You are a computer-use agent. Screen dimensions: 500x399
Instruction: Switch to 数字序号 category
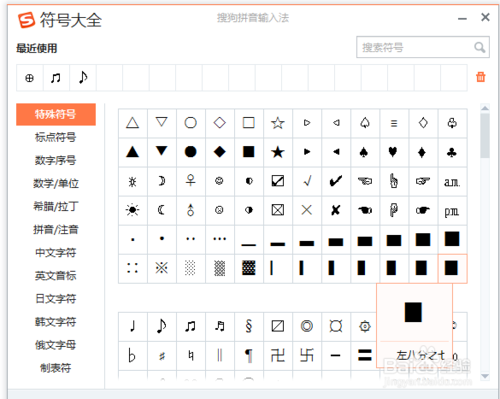tap(56, 160)
